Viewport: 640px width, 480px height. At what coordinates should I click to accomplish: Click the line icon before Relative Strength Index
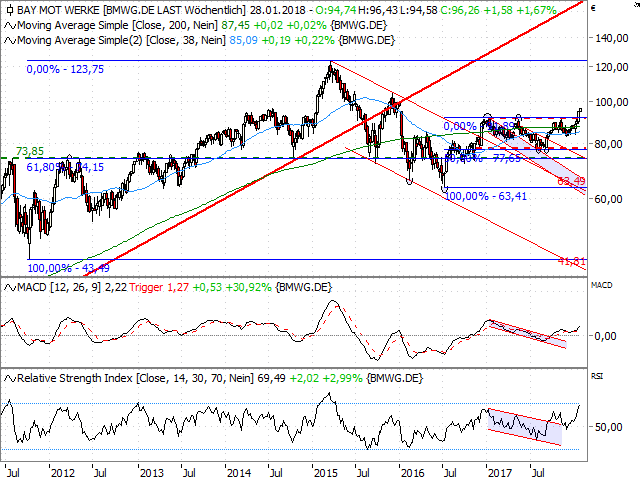point(10,378)
